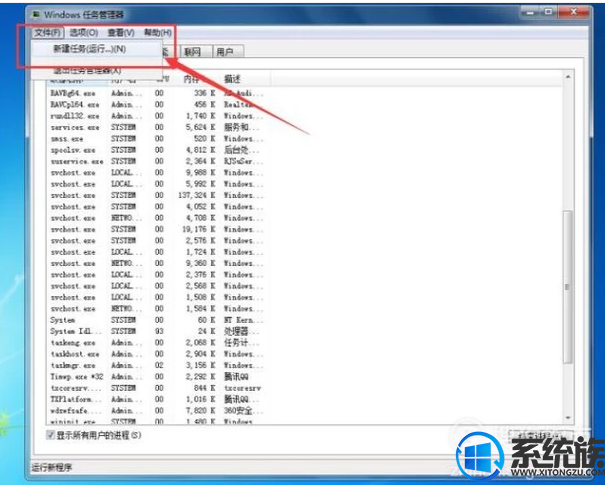
Task: Select svchost.exe row using 9,988 K
Action: (157, 172)
